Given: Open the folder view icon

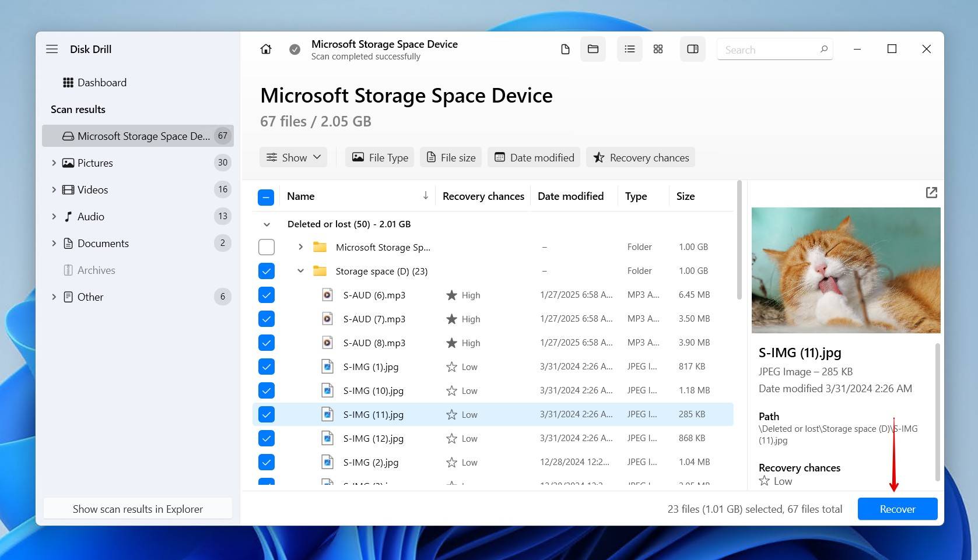Looking at the screenshot, I should 593,49.
